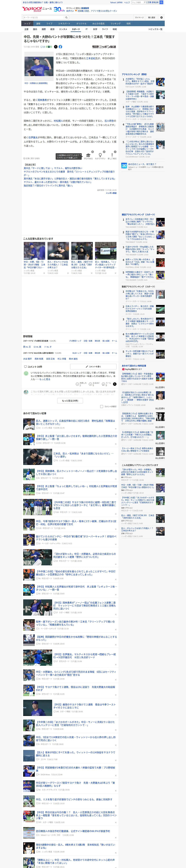Click the 新しい視点 exclamation reaction
This screenshot has width=186, height=868.
(112, 156)
